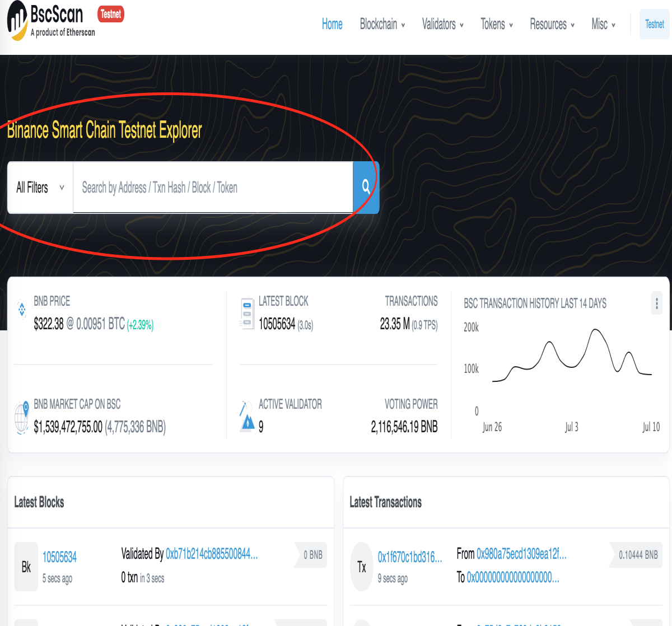Expand the Blockchain menu
The height and width of the screenshot is (626, 672).
coord(382,24)
